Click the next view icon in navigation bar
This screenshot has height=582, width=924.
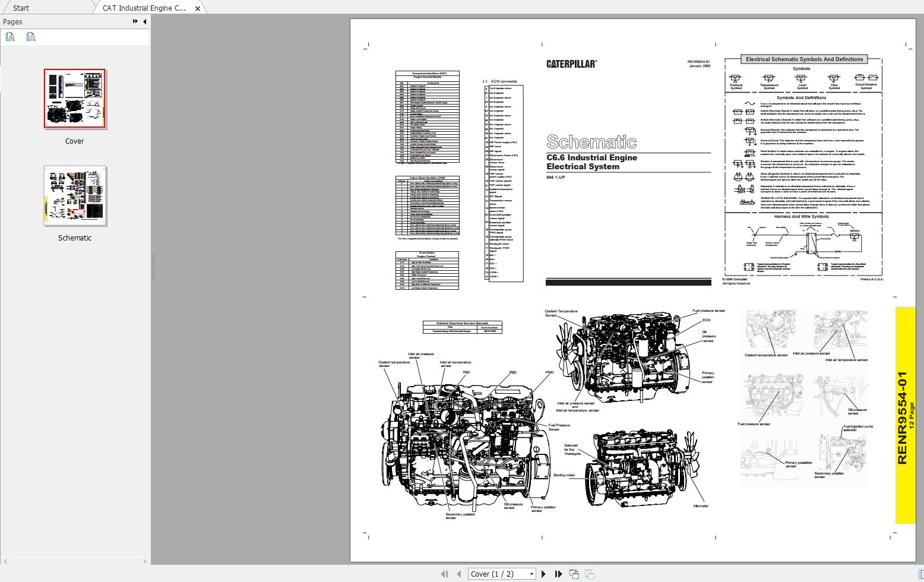point(590,574)
